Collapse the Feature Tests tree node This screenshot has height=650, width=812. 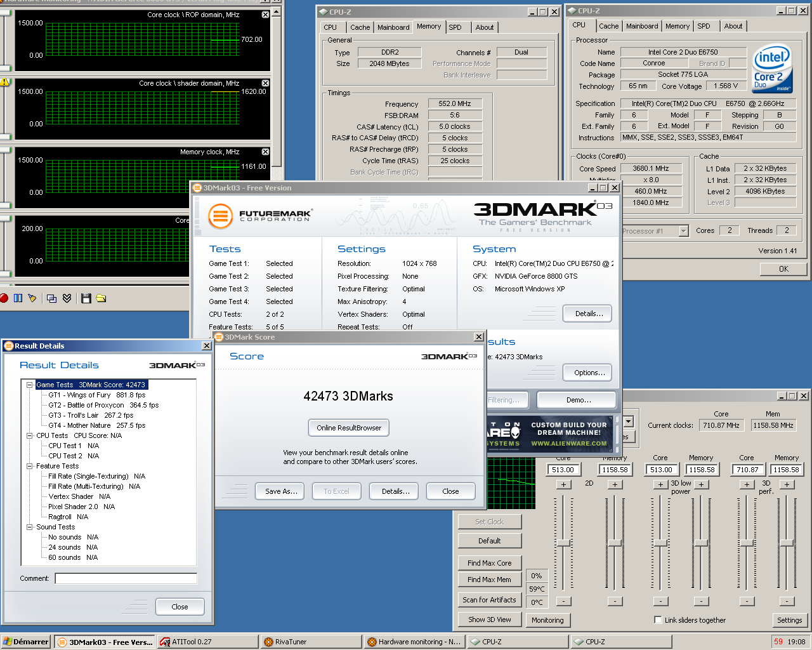[29, 466]
